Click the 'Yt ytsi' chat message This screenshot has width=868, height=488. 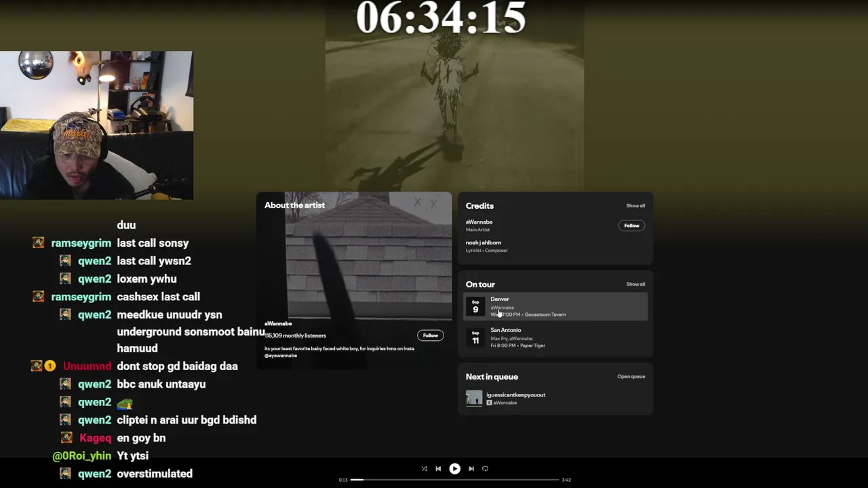tap(132, 456)
